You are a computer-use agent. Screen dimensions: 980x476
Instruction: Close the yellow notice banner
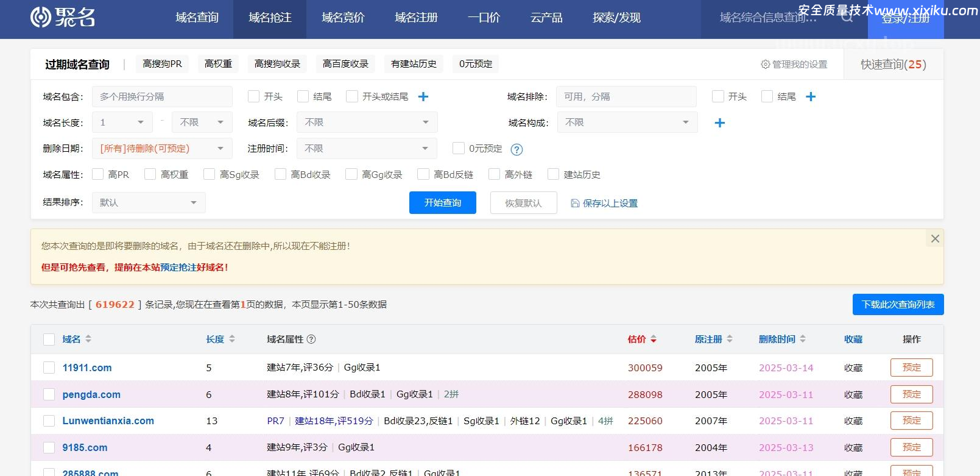(935, 239)
